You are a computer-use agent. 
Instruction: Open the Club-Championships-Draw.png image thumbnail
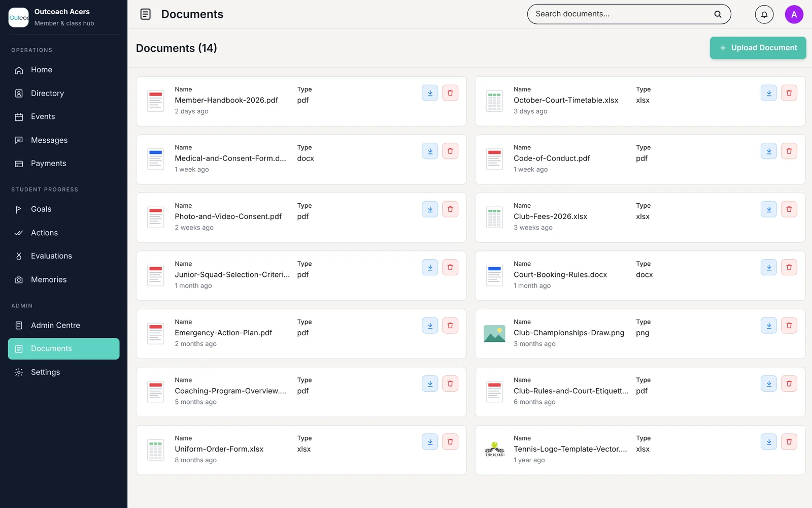(x=494, y=334)
